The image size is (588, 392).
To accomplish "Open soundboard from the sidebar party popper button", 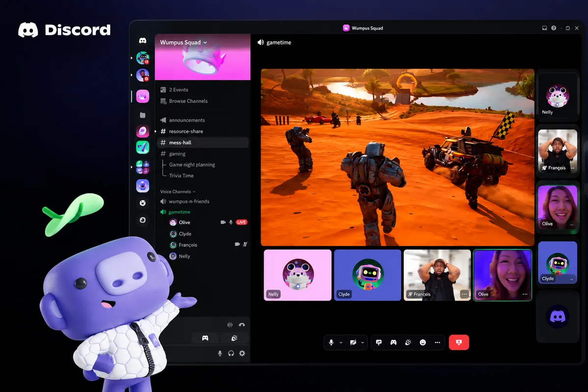I will (234, 338).
